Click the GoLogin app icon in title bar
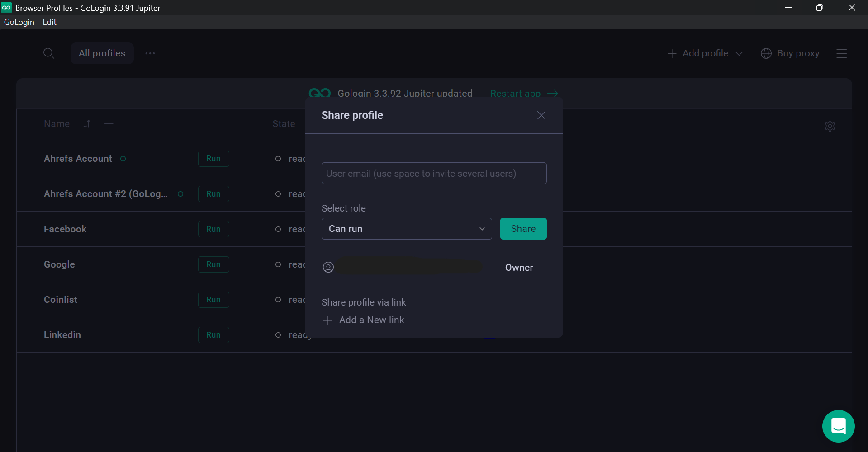Viewport: 868px width, 452px height. 6,8
